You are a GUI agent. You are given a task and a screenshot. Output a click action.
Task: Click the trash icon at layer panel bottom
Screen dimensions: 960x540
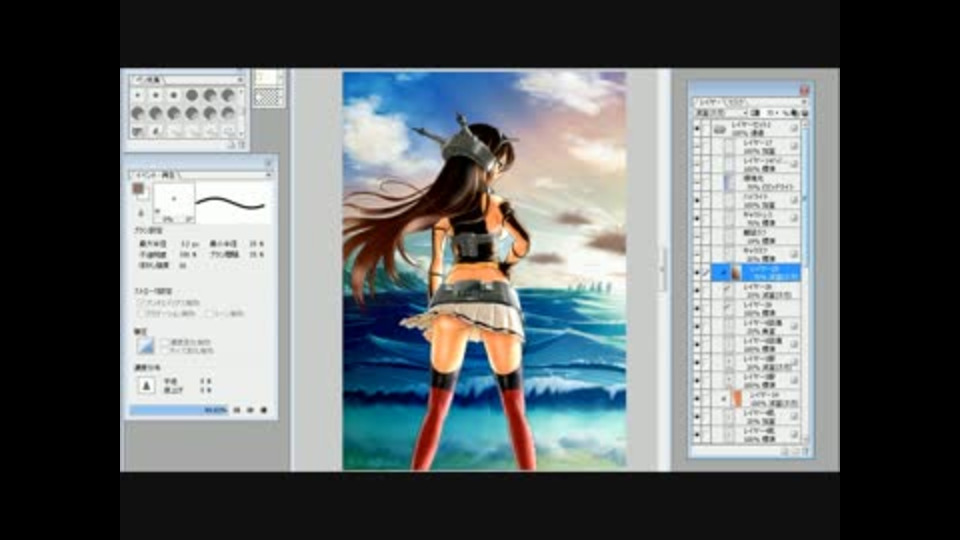click(x=804, y=451)
